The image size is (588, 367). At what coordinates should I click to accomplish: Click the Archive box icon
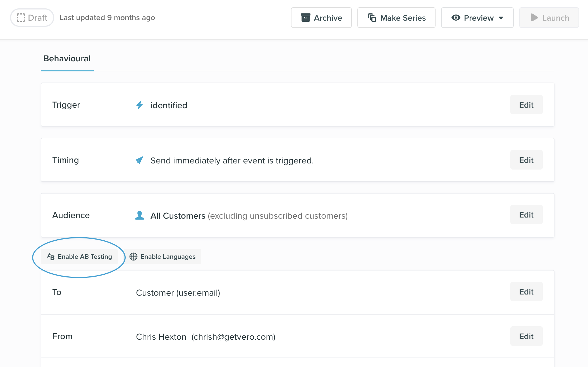tap(306, 18)
